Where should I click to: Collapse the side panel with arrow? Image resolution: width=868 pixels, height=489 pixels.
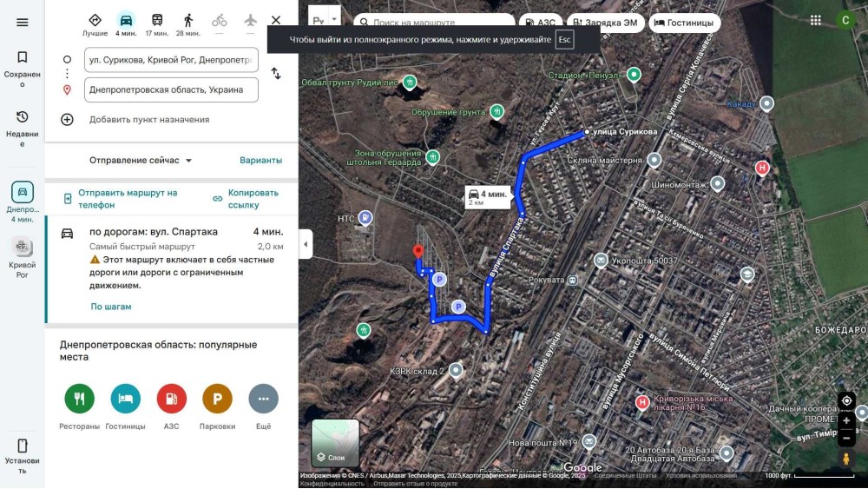[306, 245]
